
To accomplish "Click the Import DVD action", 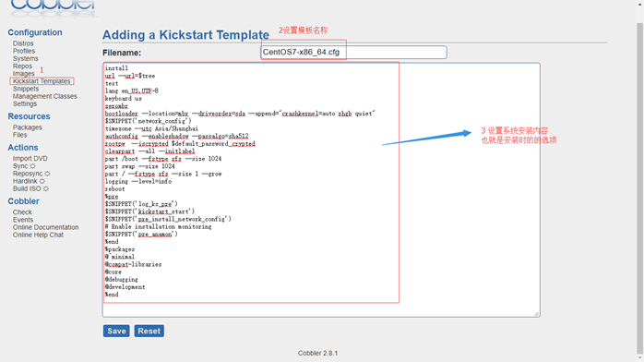I will (x=30, y=159).
